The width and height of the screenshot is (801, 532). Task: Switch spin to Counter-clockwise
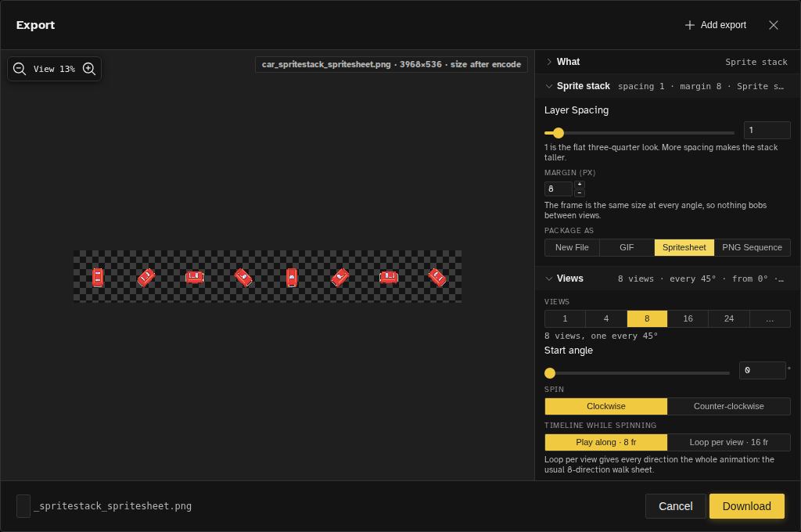coord(728,406)
